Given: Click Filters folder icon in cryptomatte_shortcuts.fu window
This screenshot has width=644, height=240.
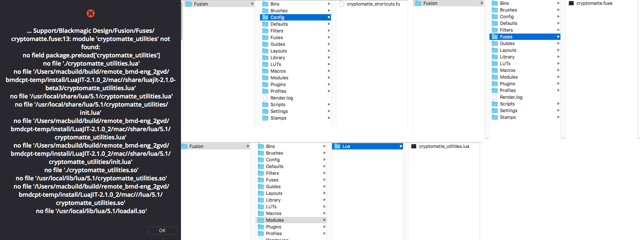Looking at the screenshot, I should 265,31.
